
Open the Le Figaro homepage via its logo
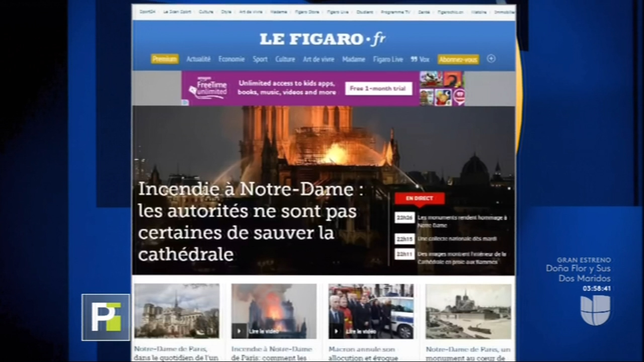pos(322,39)
